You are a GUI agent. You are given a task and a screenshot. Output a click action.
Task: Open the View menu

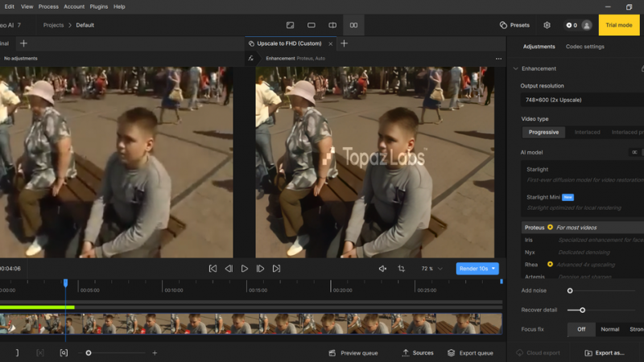click(27, 6)
